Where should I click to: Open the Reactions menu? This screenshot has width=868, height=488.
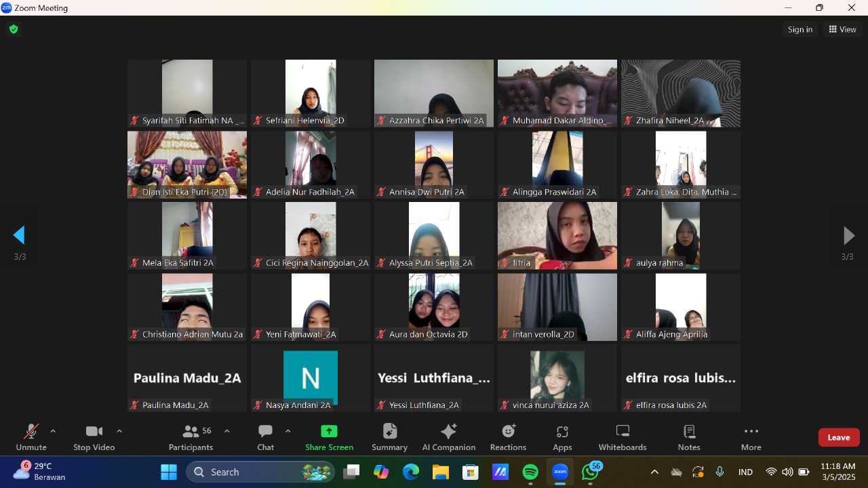508,437
